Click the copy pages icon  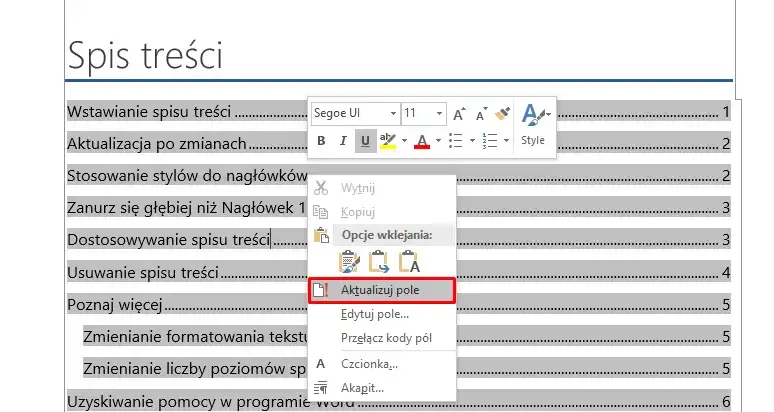[x=321, y=212]
